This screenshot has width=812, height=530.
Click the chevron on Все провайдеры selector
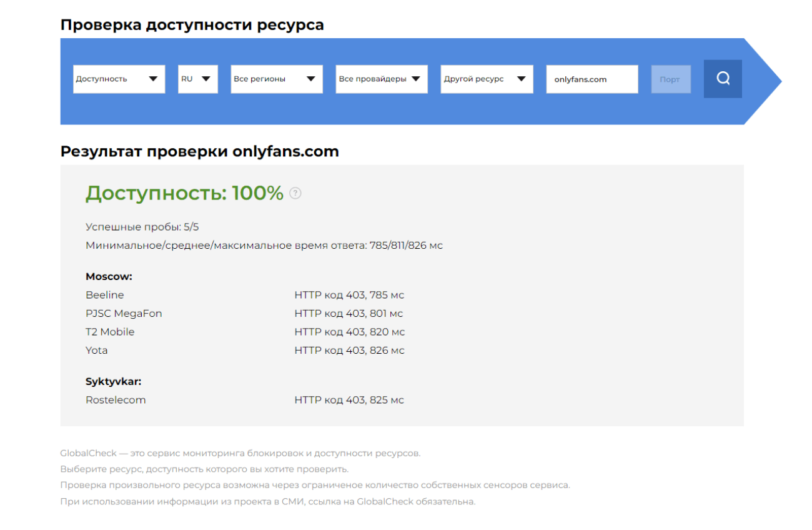click(x=416, y=79)
